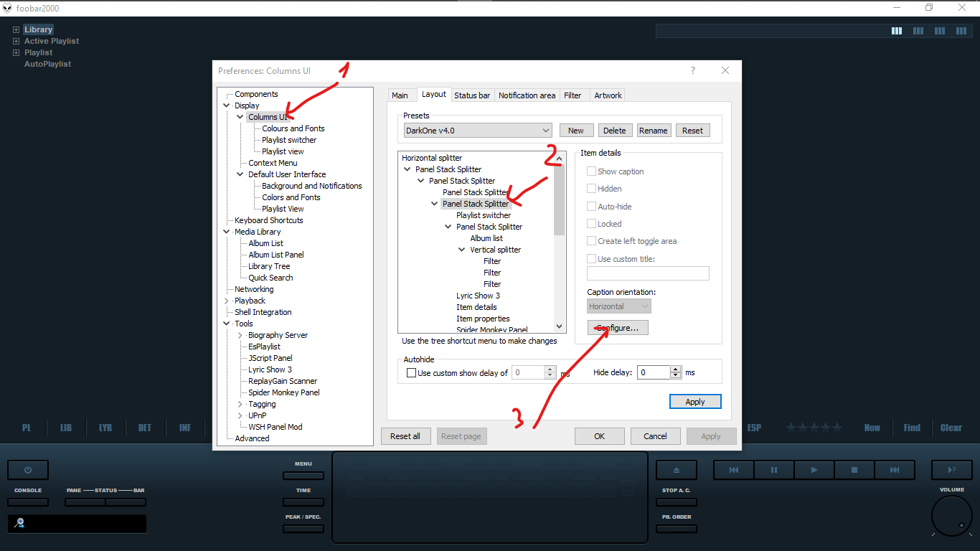Select ReplayGain Scanner under Tools
Image resolution: width=980 pixels, height=551 pixels.
coord(283,381)
